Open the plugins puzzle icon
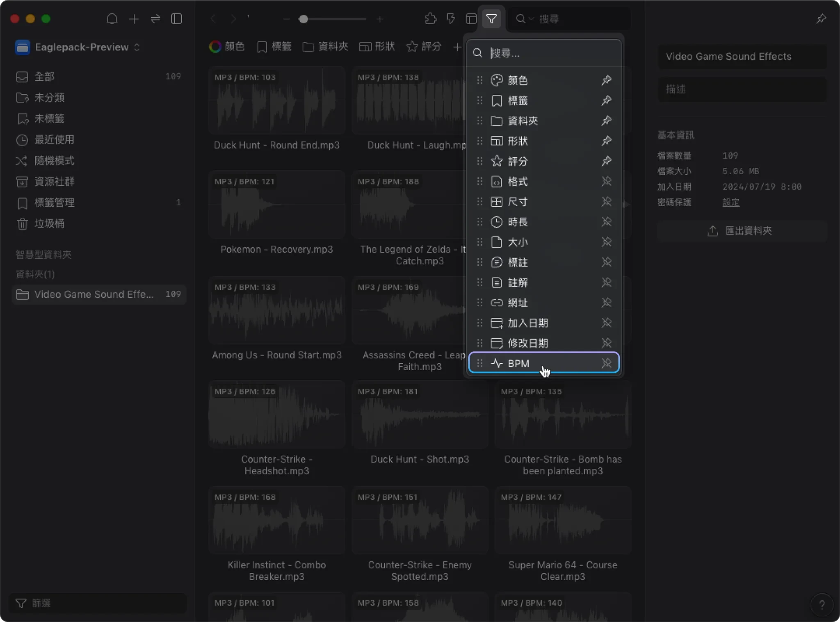The height and width of the screenshot is (622, 840). point(431,19)
